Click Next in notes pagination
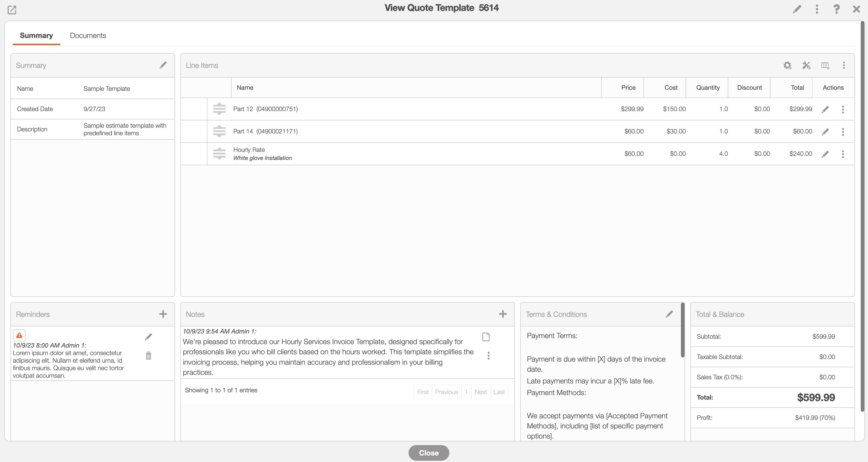Screen dimensions: 868x462 tap(480, 392)
